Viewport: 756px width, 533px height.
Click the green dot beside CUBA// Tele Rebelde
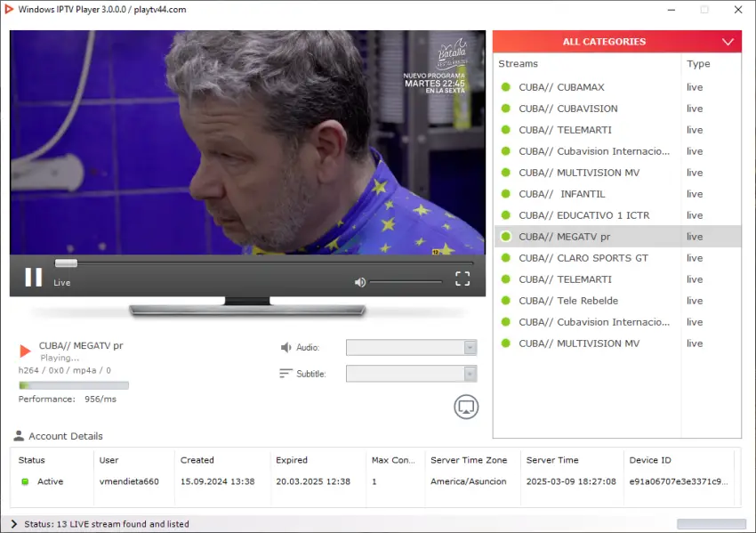tap(506, 301)
